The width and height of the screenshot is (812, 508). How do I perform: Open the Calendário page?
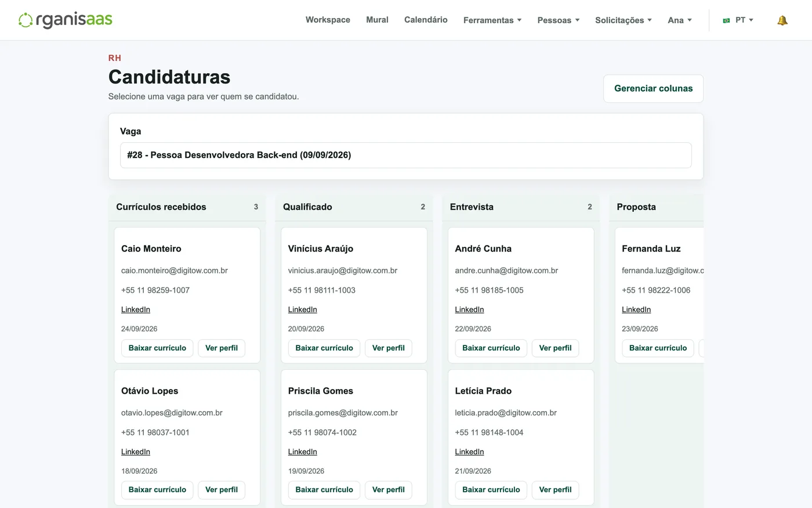pos(426,20)
